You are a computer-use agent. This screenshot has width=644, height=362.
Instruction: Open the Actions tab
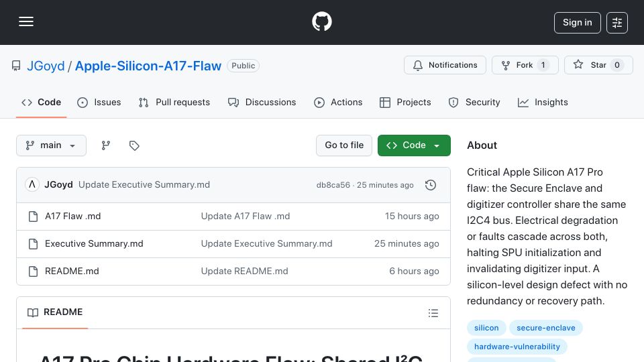[338, 102]
